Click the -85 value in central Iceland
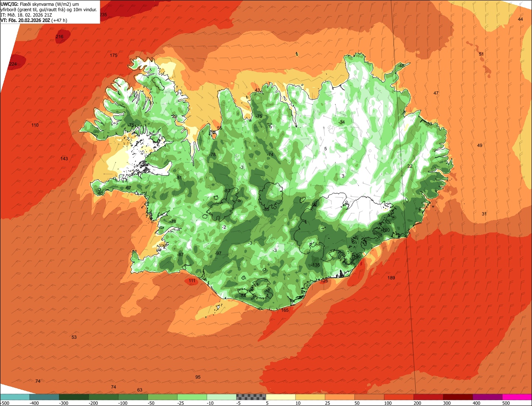The image size is (532, 406). click(x=266, y=209)
